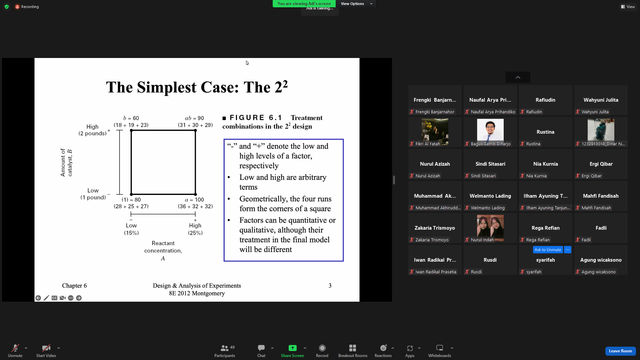Expand chat options arrow beside Chat

point(272,348)
